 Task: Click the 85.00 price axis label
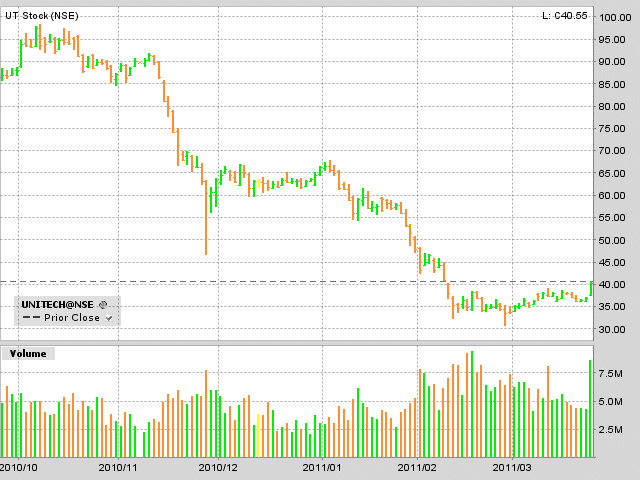(612, 84)
